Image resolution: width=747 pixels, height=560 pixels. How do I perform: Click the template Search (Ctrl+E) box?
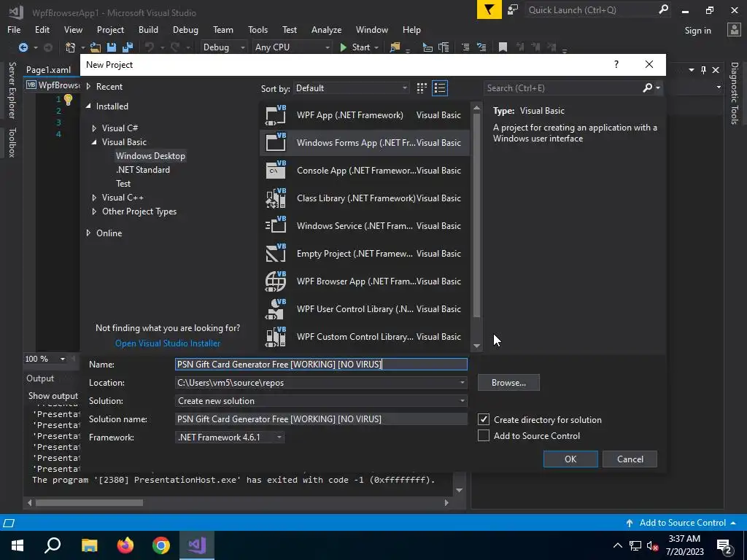563,88
